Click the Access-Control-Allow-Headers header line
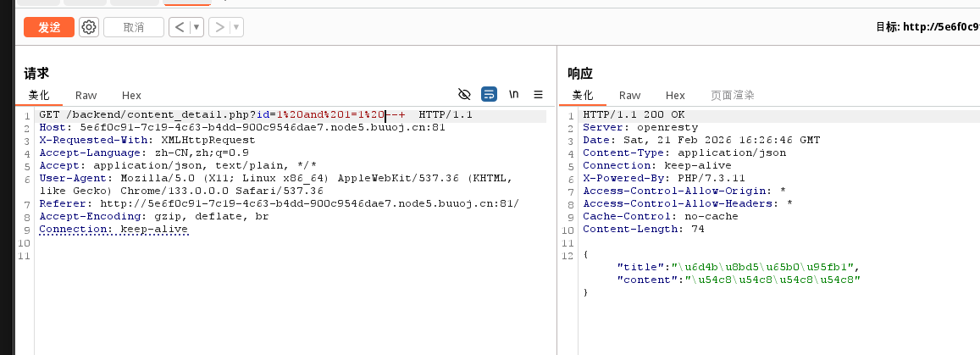 [x=688, y=203]
